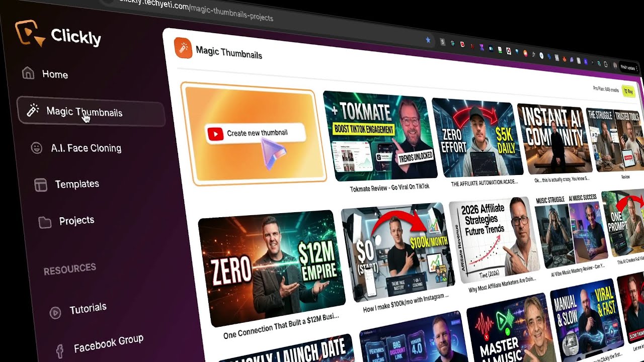Click the Clickly logo icon
This screenshot has height=362, width=644.
pos(30,33)
